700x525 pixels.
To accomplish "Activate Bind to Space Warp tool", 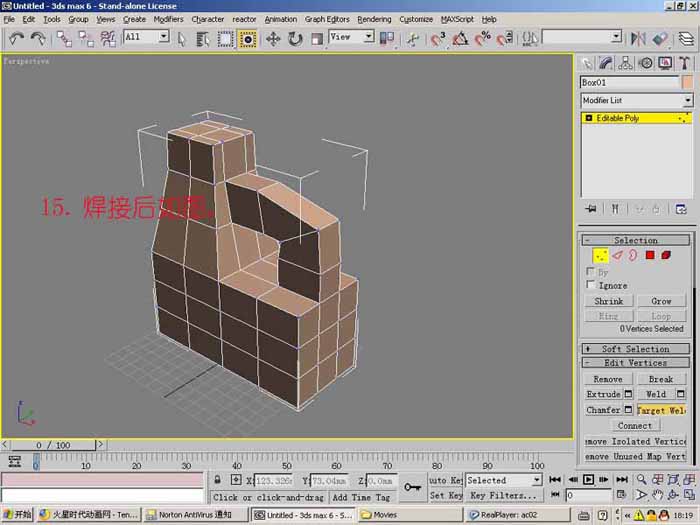I will point(108,39).
